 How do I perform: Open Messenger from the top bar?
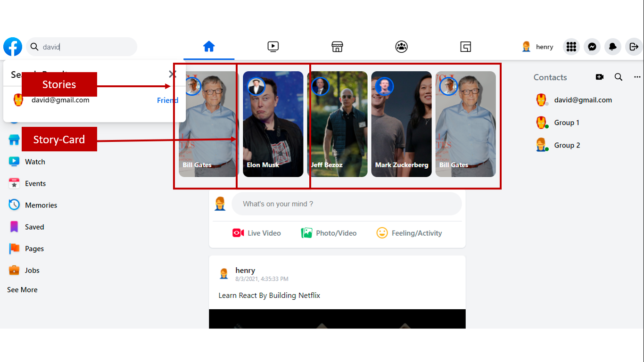pyautogui.click(x=592, y=47)
